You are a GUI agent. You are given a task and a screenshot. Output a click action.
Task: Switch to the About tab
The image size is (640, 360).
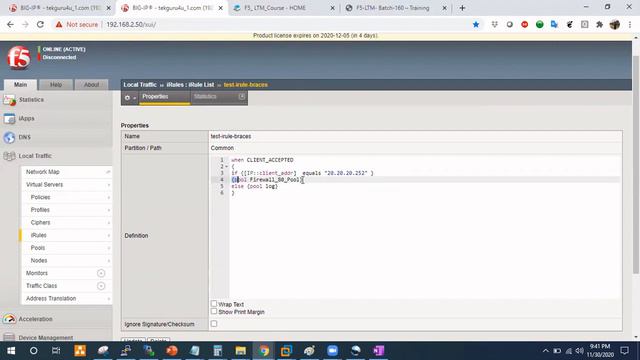[91, 84]
